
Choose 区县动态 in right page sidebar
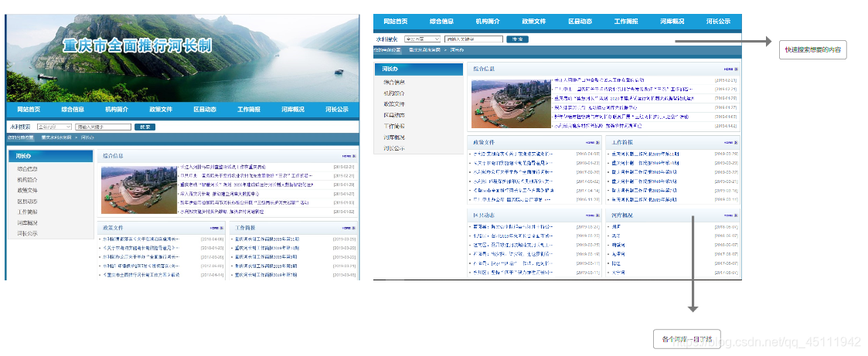394,115
